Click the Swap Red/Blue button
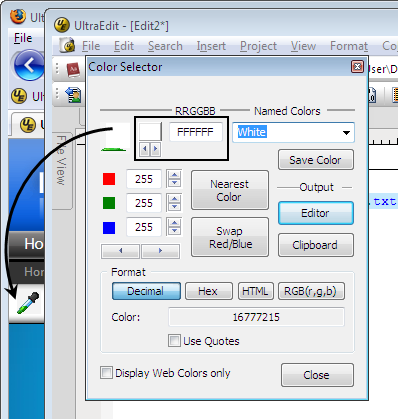Image resolution: width=398 pixels, height=419 pixels. pyautogui.click(x=230, y=237)
